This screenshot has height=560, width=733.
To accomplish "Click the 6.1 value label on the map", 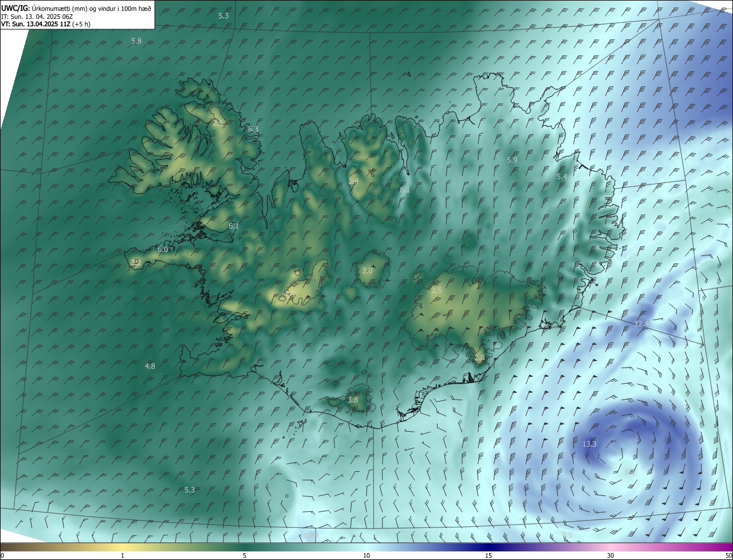I will tap(234, 226).
